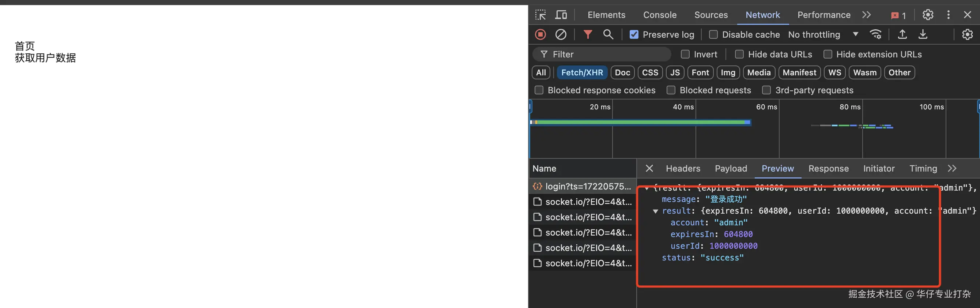Close DevTools panel
The height and width of the screenshot is (308, 980).
[968, 15]
